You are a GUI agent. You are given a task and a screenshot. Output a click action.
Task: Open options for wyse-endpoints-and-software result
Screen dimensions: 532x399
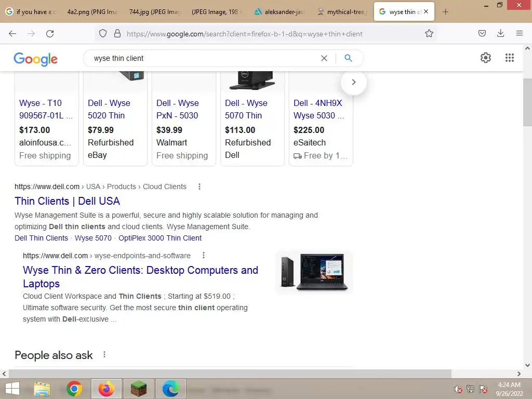pos(204,255)
